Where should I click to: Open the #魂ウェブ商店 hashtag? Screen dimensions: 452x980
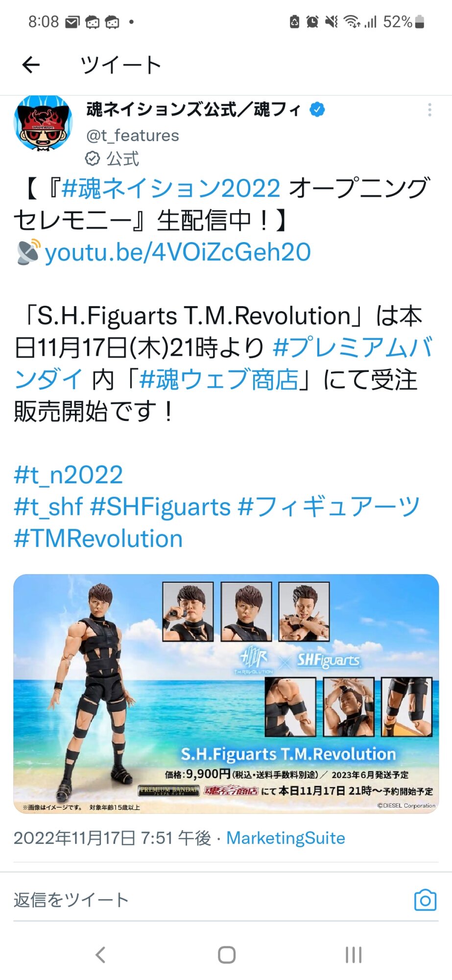219,379
